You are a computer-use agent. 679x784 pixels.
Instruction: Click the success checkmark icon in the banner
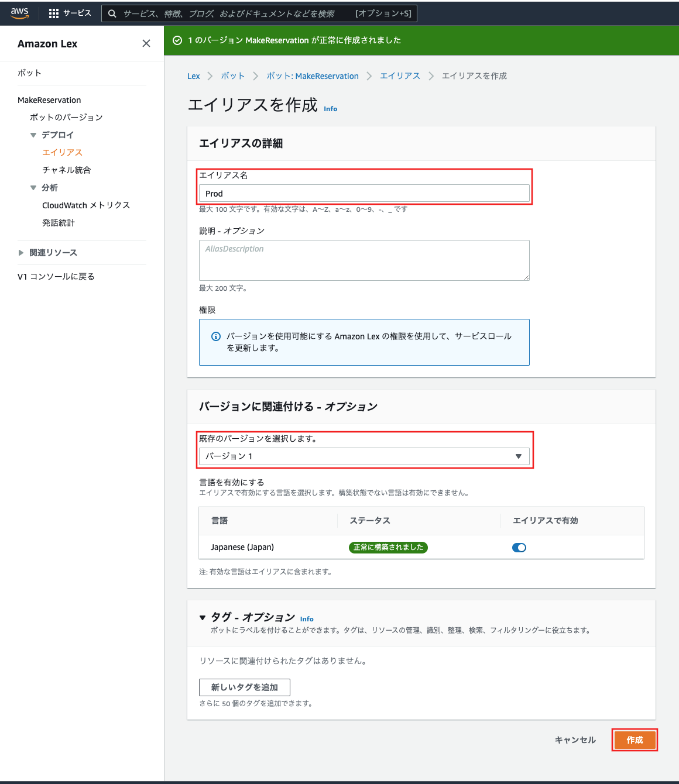pos(177,40)
